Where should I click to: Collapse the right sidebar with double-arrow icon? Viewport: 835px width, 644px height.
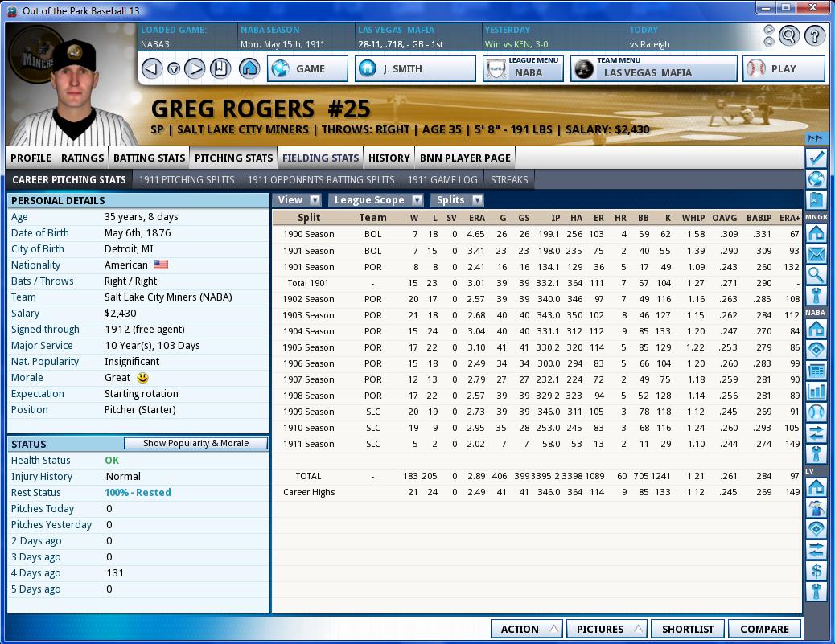(x=816, y=138)
